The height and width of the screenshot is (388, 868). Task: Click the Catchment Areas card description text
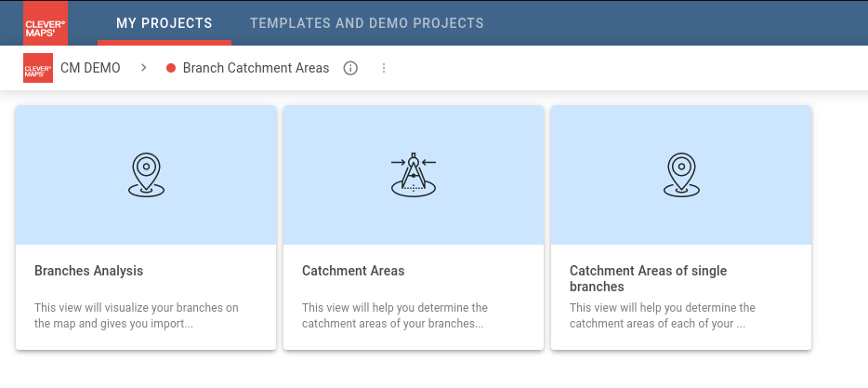pos(395,315)
